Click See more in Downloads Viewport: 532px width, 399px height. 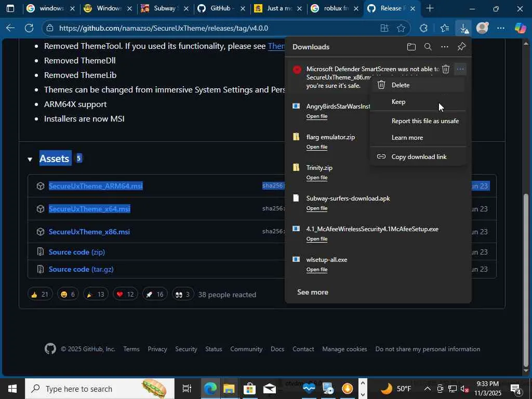tap(312, 292)
